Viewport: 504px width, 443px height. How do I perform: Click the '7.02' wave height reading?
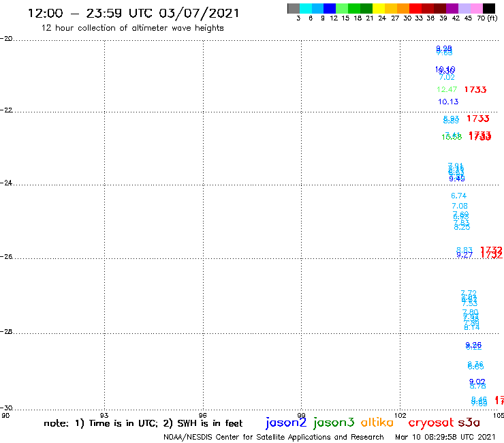pos(447,77)
